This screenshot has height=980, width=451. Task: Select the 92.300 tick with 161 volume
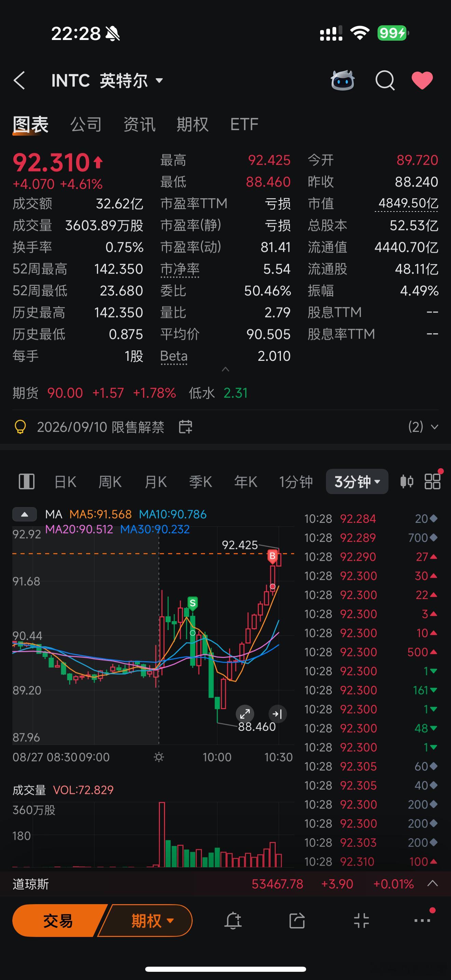[x=371, y=690]
